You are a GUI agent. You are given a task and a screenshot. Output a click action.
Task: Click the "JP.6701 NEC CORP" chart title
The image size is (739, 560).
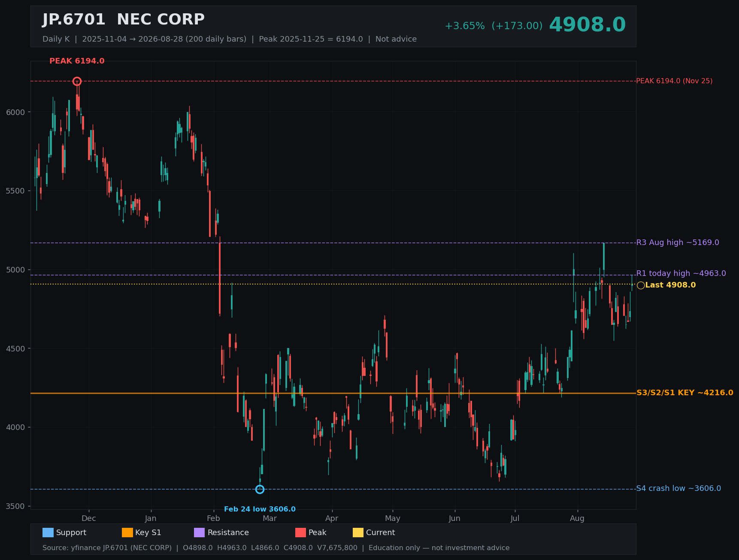[x=124, y=20]
